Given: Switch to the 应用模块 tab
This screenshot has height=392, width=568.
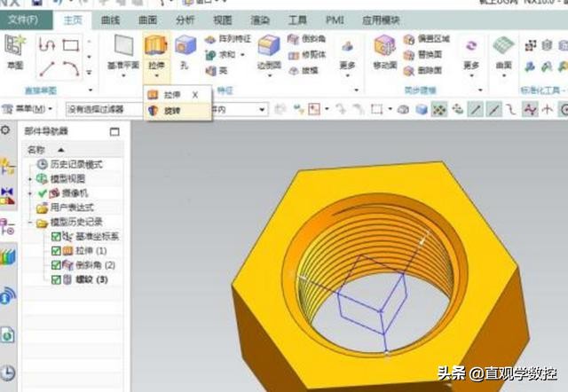Looking at the screenshot, I should point(381,20).
